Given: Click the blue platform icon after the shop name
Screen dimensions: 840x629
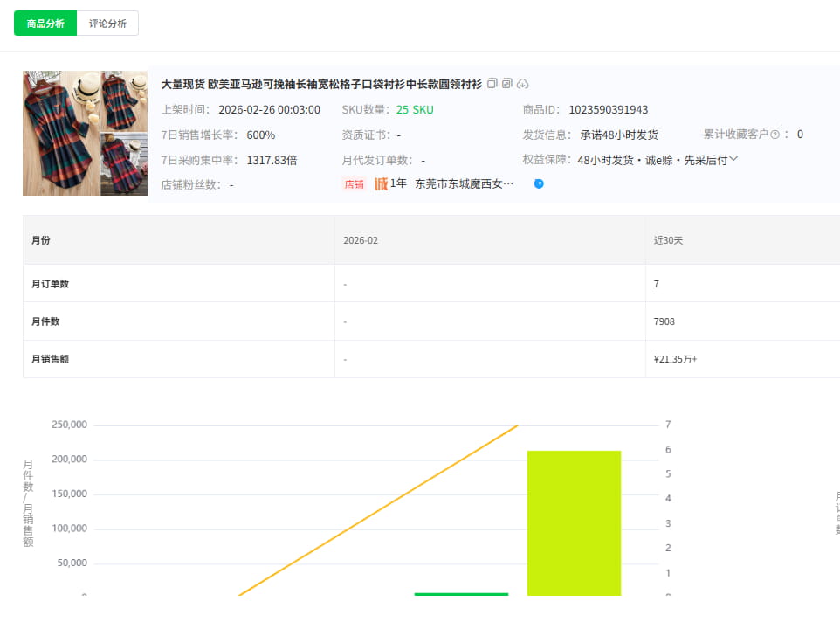Looking at the screenshot, I should pyautogui.click(x=539, y=183).
